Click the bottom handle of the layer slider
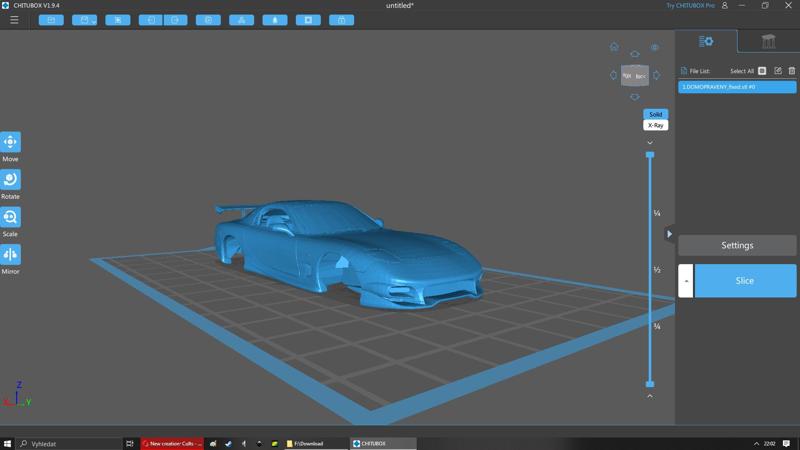800x450 pixels. pyautogui.click(x=650, y=384)
